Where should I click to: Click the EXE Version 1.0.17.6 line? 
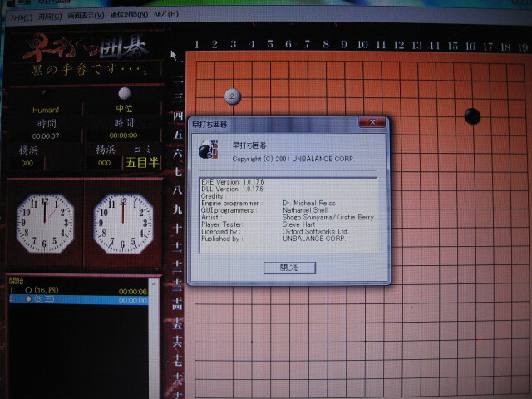pos(233,182)
